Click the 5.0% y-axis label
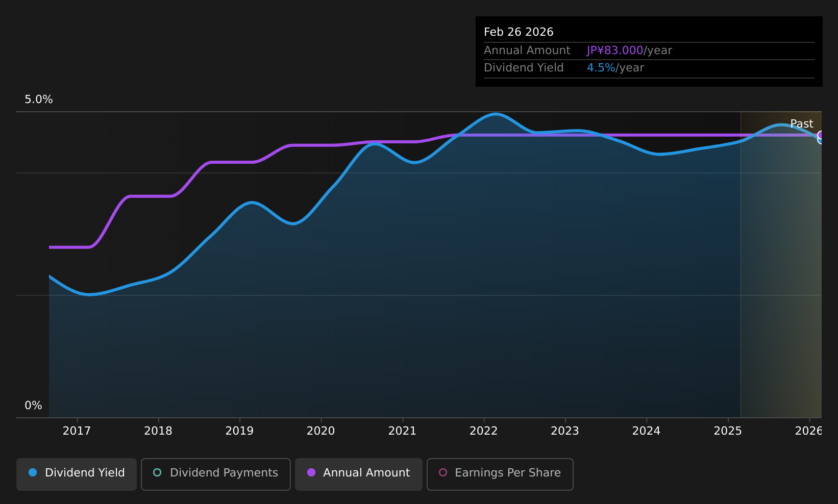Viewport: 838px width, 504px height. [x=39, y=99]
